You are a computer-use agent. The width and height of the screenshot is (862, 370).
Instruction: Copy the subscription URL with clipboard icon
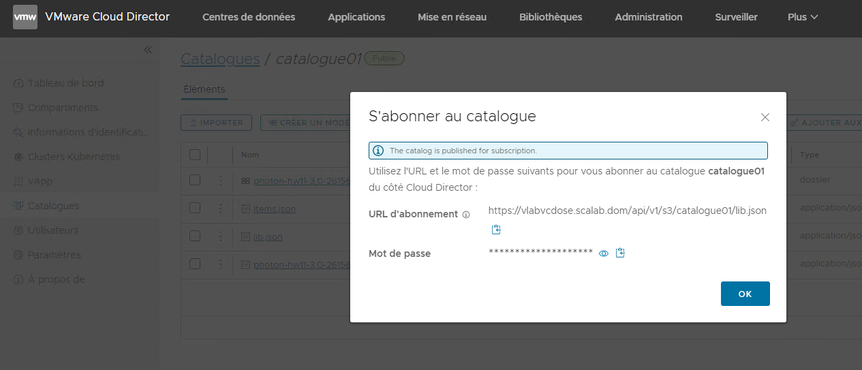(x=496, y=229)
